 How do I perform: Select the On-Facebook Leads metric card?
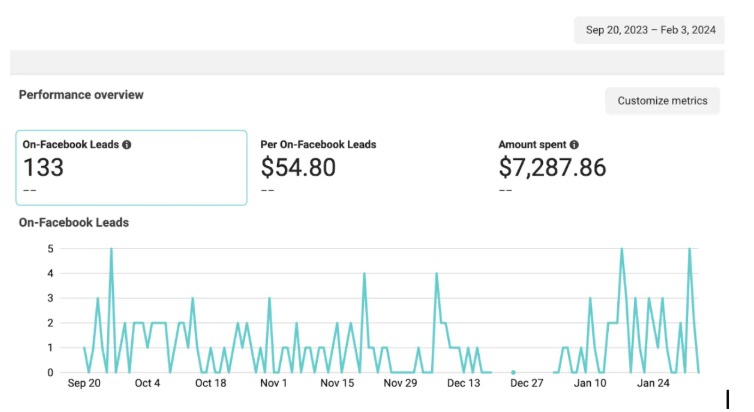pos(131,168)
